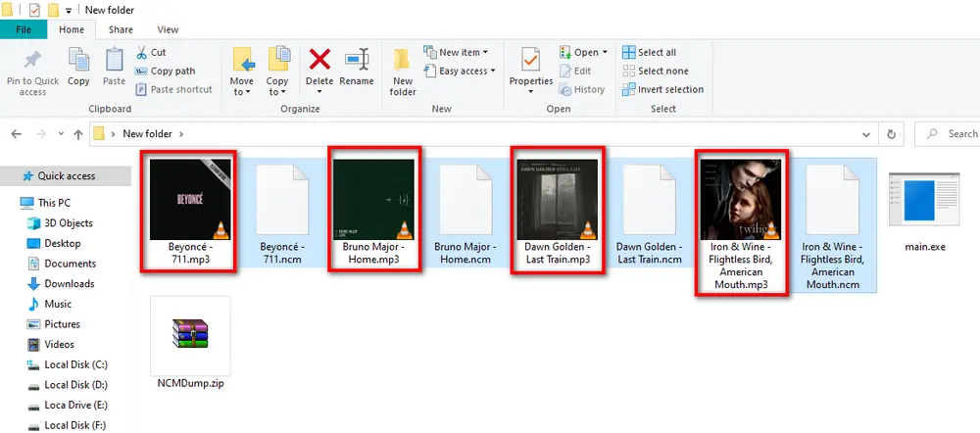Switch to the Share tab
Image resolution: width=980 pixels, height=433 pixels.
pos(120,29)
